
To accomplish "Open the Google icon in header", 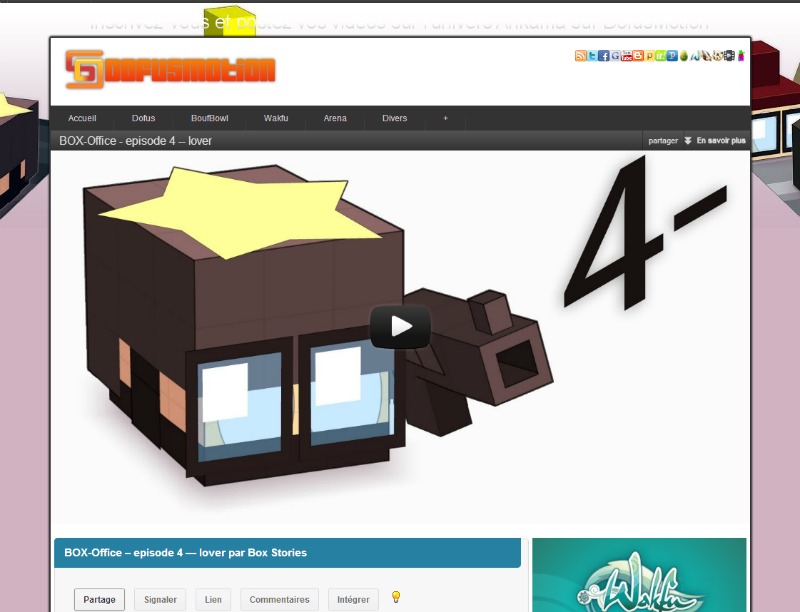I will pos(615,56).
